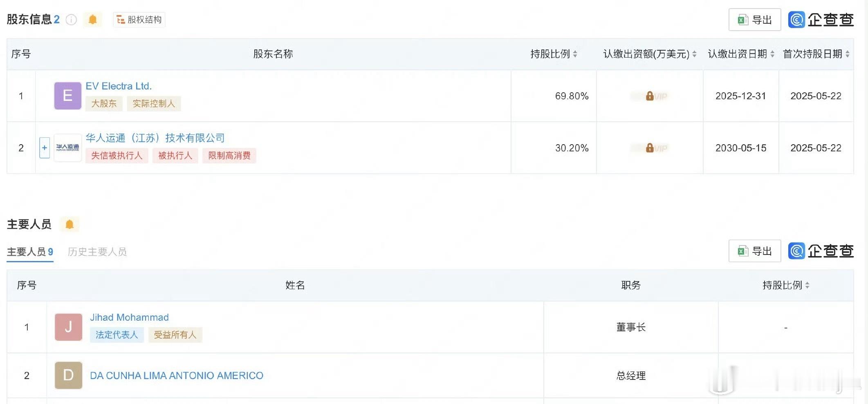Expand the 华人运通 shareholder row
Image resolution: width=868 pixels, height=404 pixels.
45,147
